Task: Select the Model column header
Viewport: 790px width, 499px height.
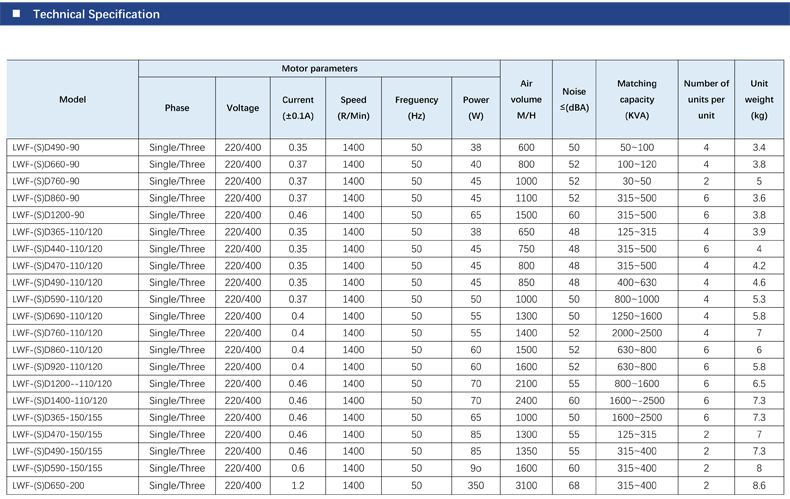Action: (73, 99)
